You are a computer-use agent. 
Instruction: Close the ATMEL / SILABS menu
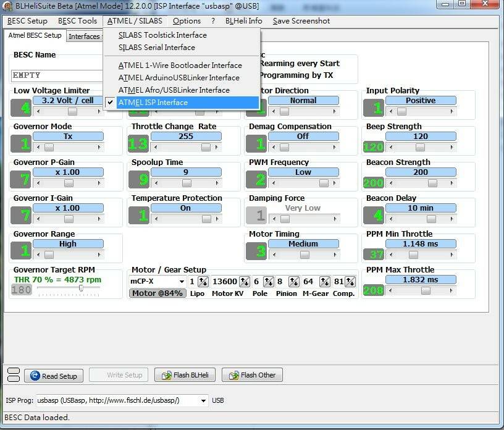135,21
